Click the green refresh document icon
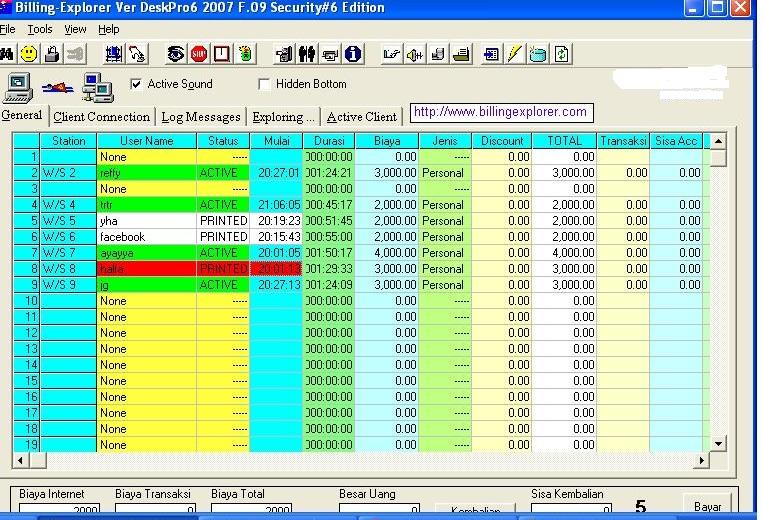This screenshot has height=520, width=763. pos(562,54)
